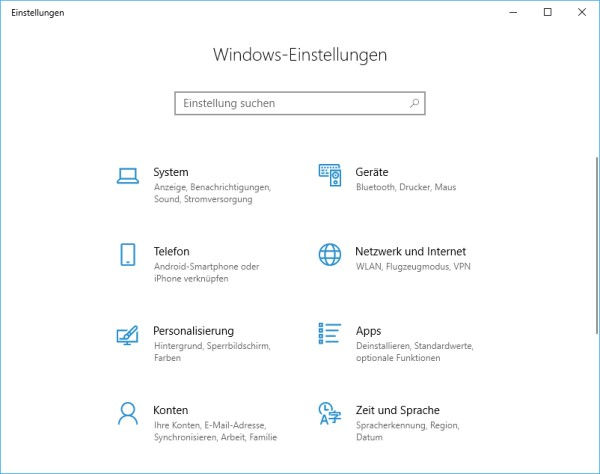Viewport: 600px width, 474px height.
Task: Minimize the Einstellungen window
Action: 514,12
